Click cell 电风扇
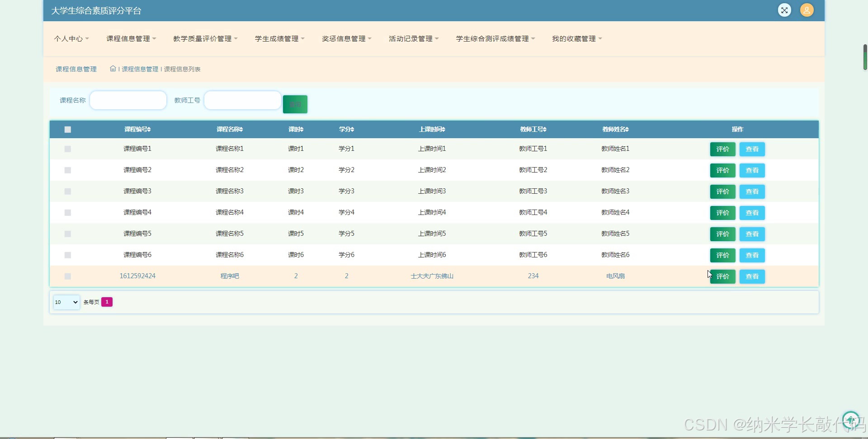This screenshot has height=439, width=868. tap(615, 276)
